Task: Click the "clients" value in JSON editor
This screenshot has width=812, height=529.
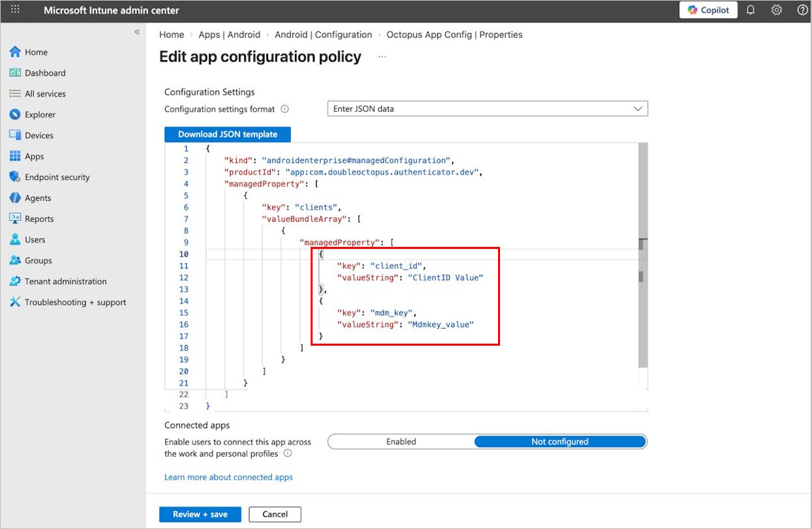Action: [317, 207]
